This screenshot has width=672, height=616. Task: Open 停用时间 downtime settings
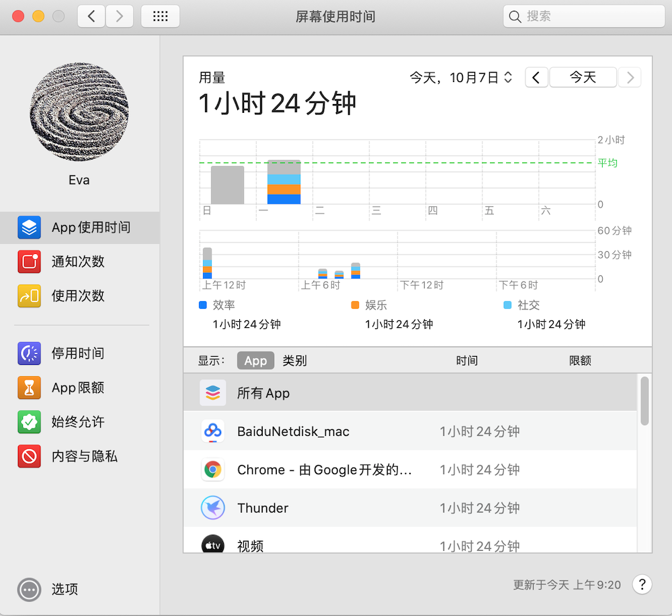point(79,353)
